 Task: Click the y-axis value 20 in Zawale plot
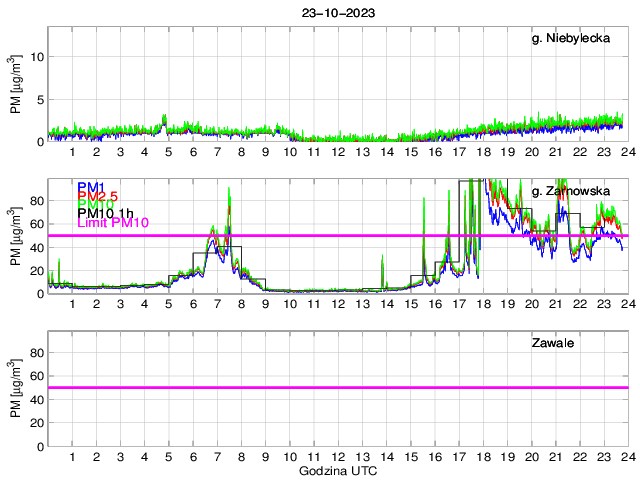tap(37, 423)
